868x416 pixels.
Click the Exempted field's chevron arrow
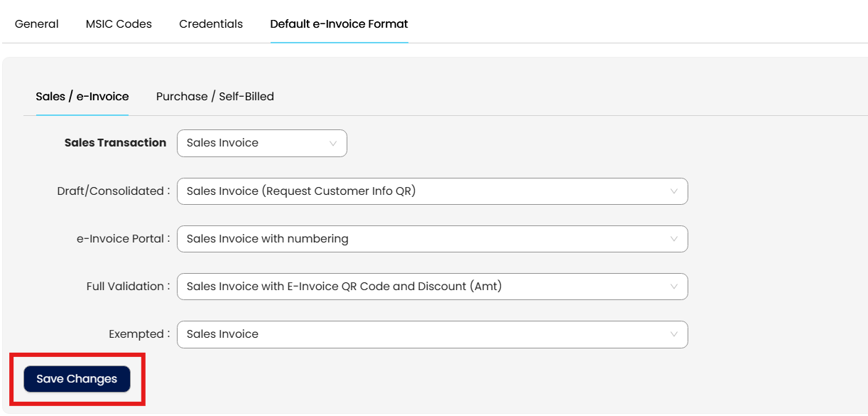pyautogui.click(x=673, y=334)
